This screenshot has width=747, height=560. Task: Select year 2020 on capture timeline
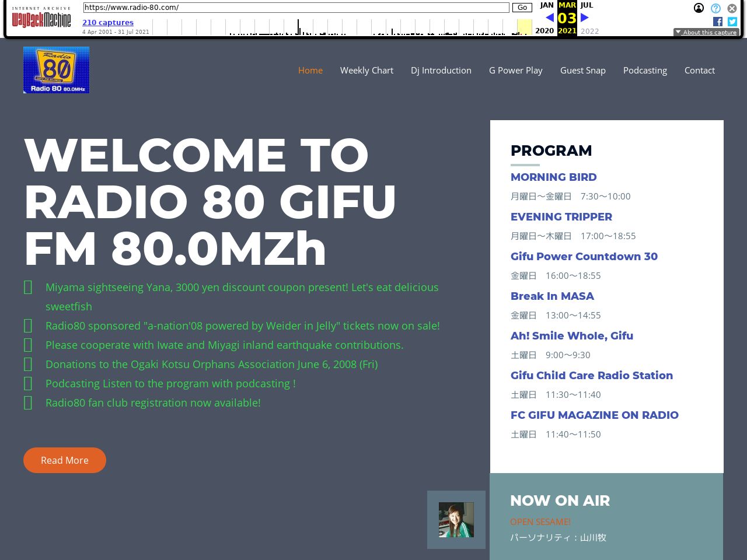[544, 31]
